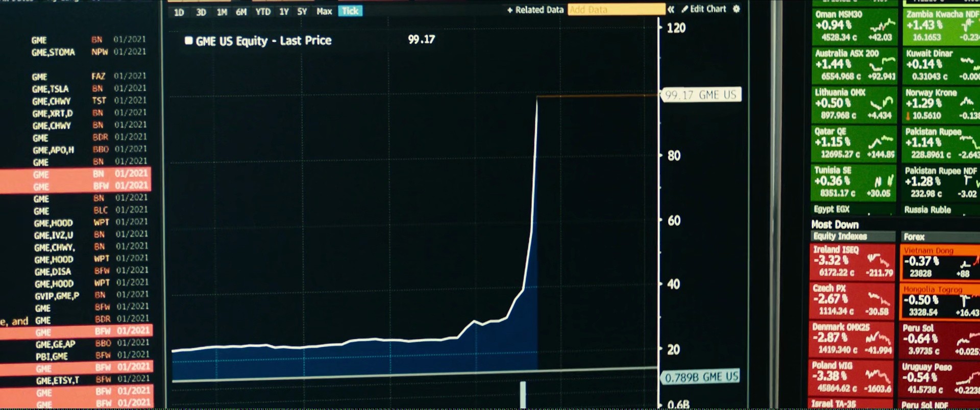Click the 99.17 GME US price label
This screenshot has width=980, height=410.
(701, 95)
